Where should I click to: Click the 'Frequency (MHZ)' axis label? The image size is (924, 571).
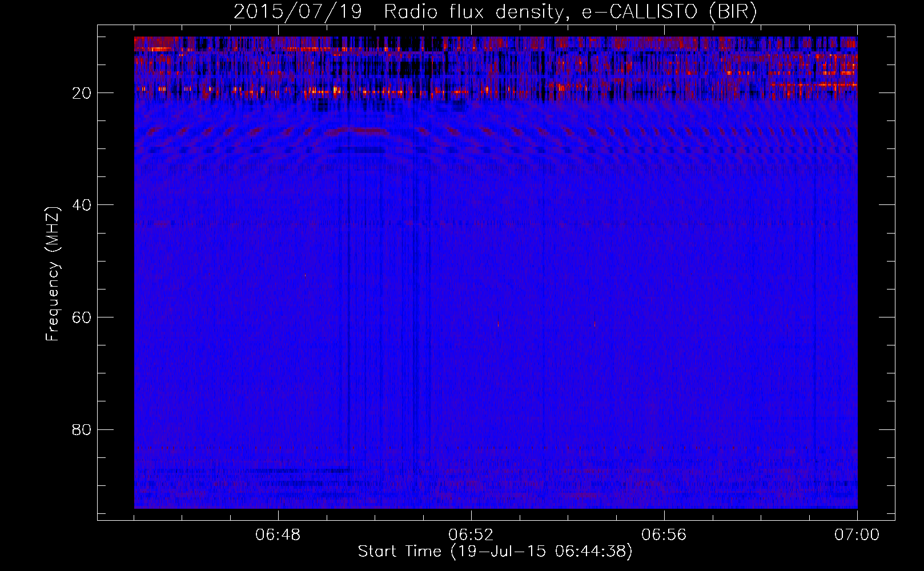[x=53, y=274]
